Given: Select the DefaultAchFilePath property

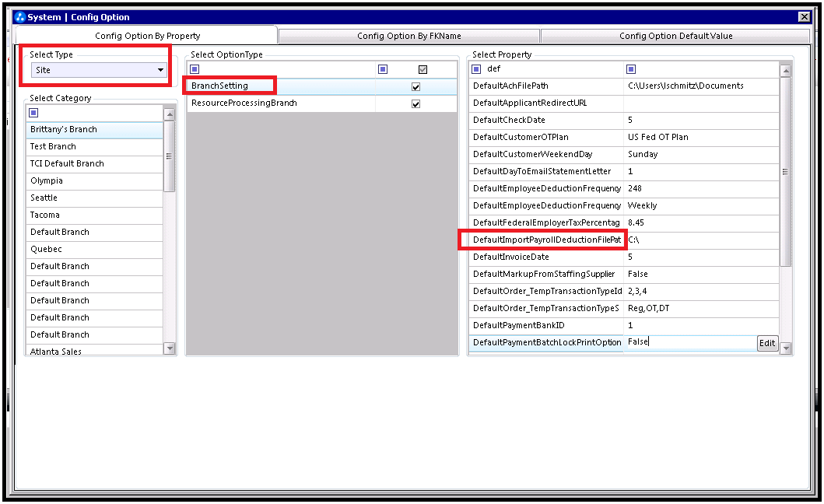Looking at the screenshot, I should [x=624, y=86].
